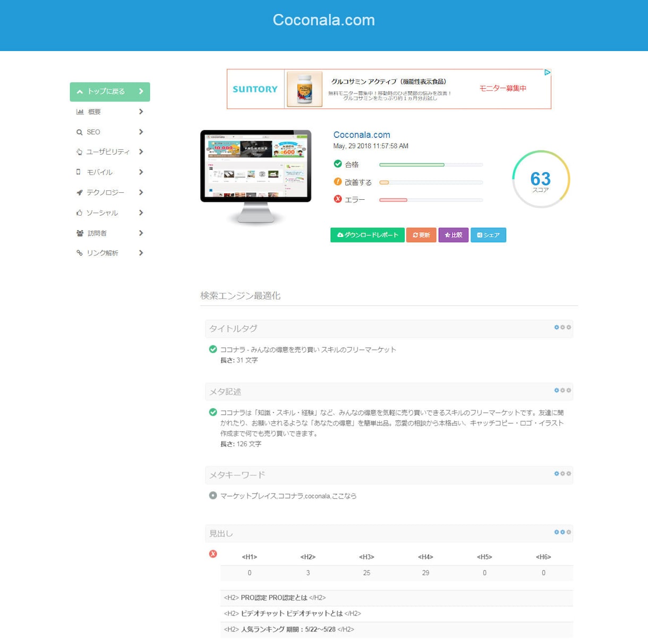Expand the chevron next to 概要

click(141, 112)
